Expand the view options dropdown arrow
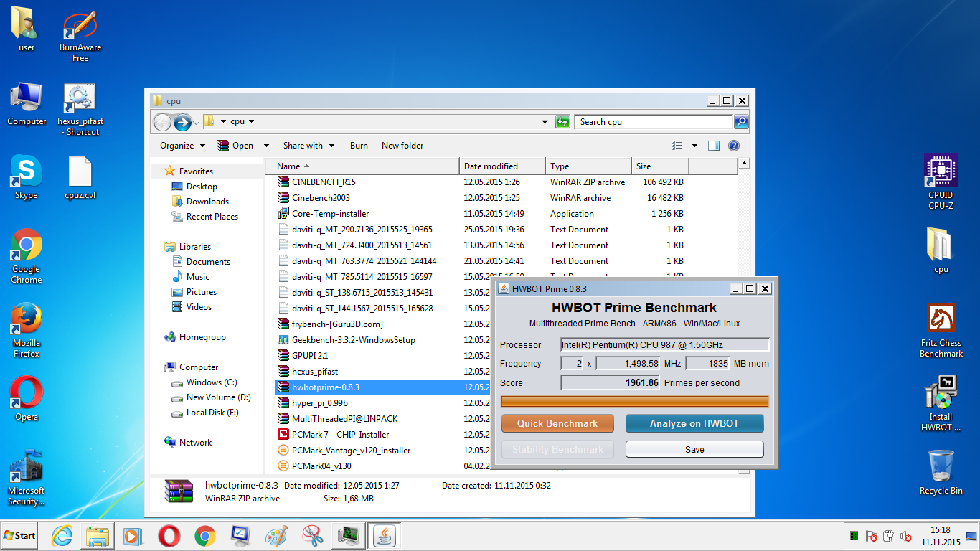The height and width of the screenshot is (551, 980). point(694,146)
